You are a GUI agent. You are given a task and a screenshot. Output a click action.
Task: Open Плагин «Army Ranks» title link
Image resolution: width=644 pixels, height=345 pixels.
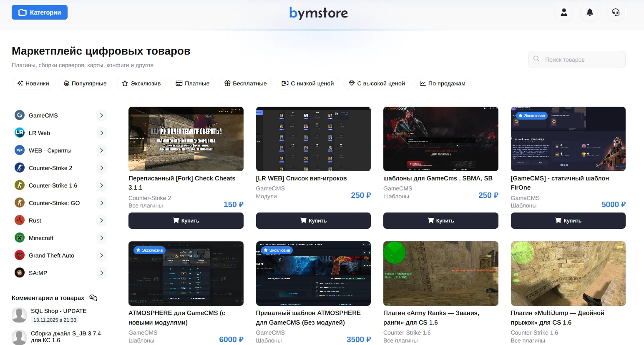pos(431,317)
